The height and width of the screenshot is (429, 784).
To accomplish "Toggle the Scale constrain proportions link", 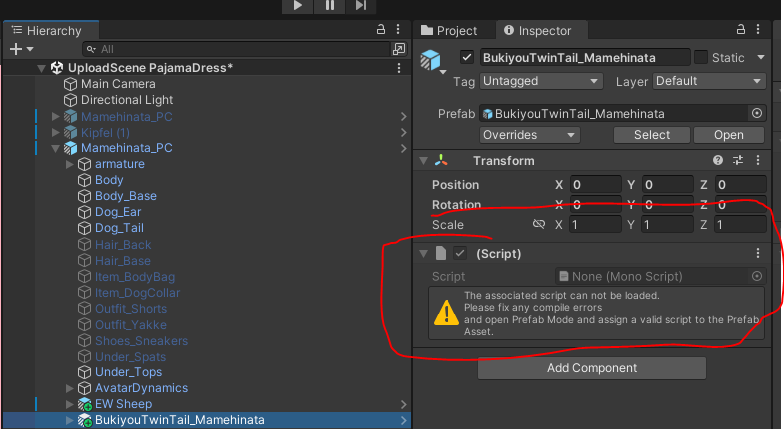I will pyautogui.click(x=538, y=224).
